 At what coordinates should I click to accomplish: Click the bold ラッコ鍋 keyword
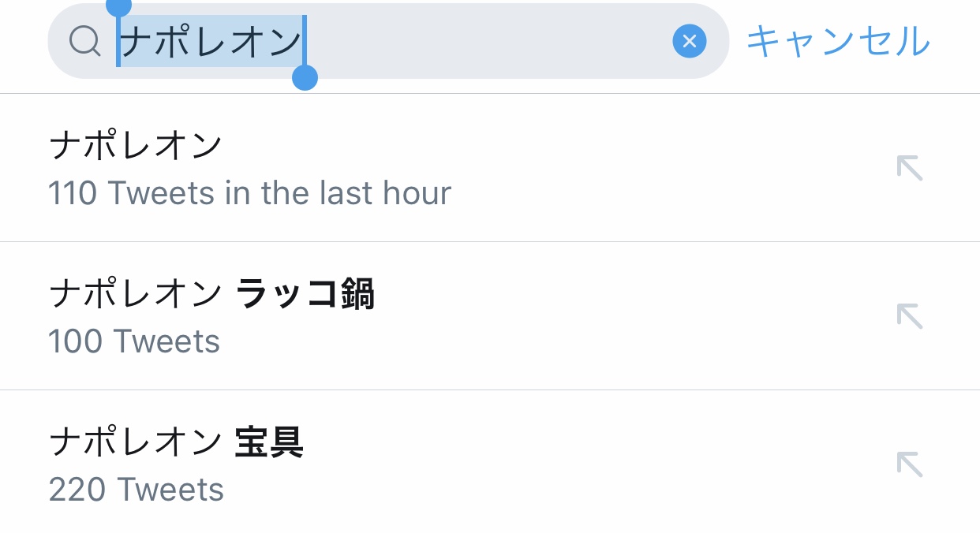(x=305, y=294)
